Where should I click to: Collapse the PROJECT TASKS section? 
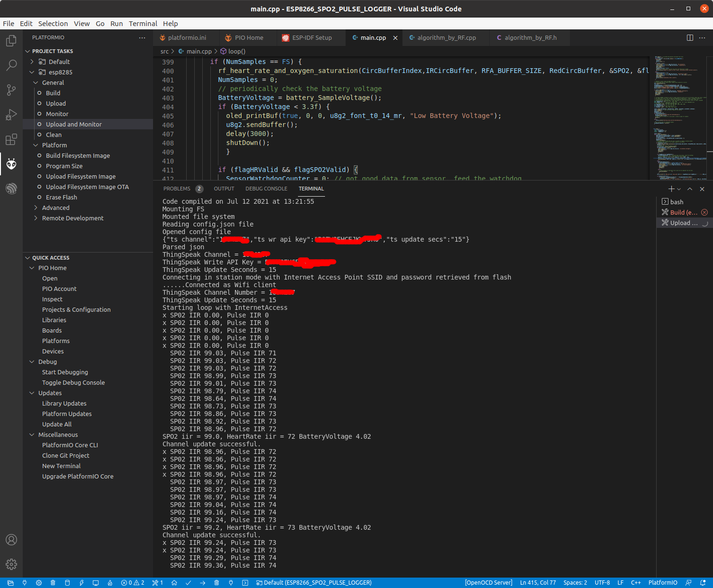[27, 51]
